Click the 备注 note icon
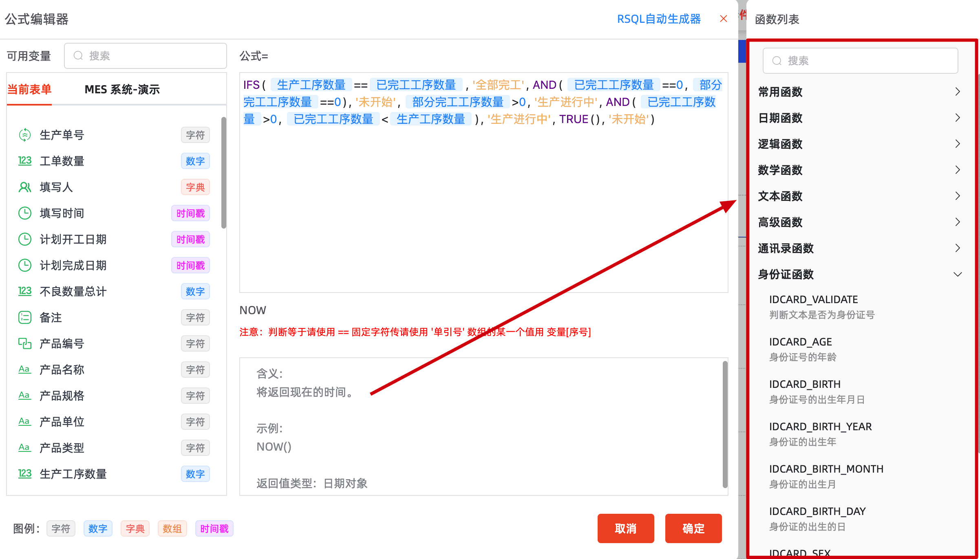This screenshot has width=980, height=559. [x=25, y=317]
